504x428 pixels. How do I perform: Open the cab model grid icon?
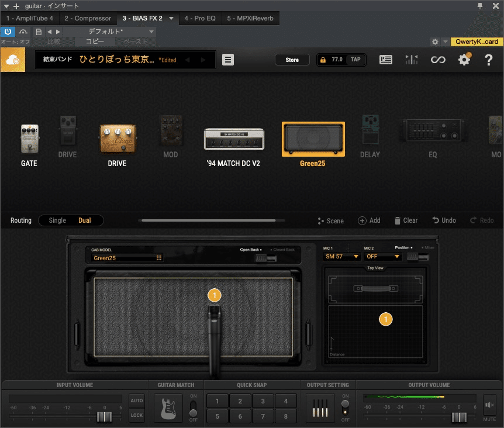[x=159, y=258]
